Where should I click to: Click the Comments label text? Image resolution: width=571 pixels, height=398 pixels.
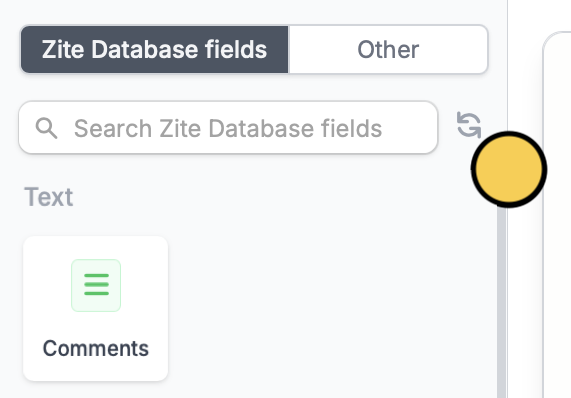tap(96, 348)
